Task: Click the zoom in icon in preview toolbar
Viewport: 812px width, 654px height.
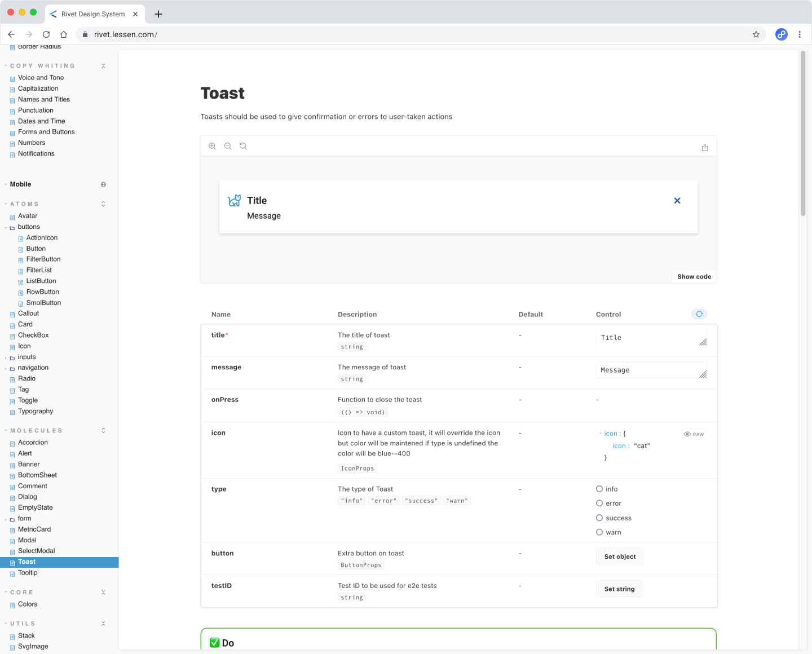Action: pyautogui.click(x=213, y=146)
